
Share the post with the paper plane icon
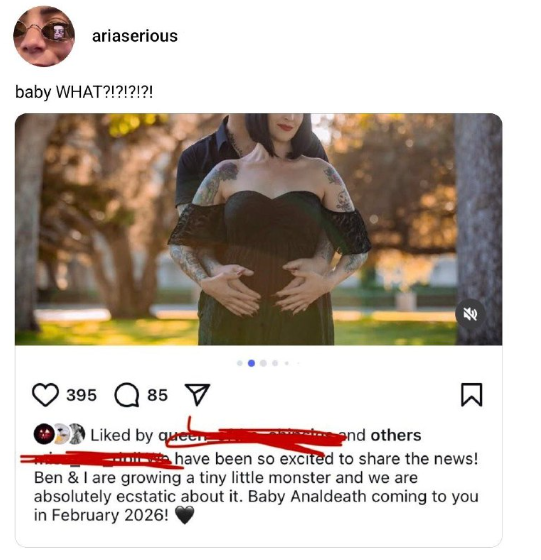197,395
